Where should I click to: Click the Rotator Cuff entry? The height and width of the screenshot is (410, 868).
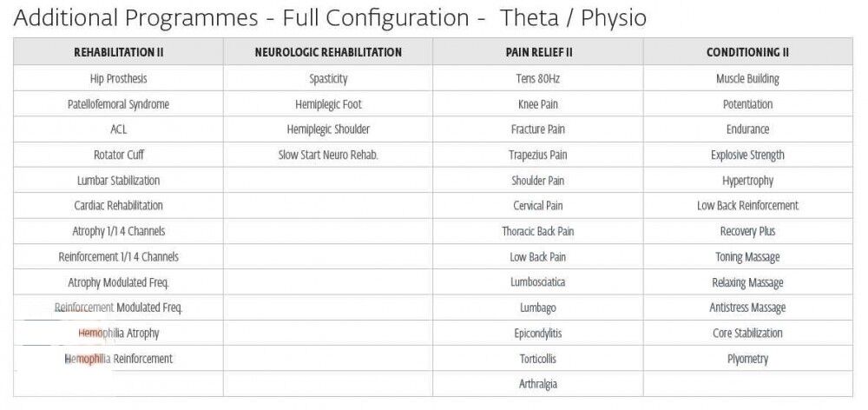(x=119, y=155)
